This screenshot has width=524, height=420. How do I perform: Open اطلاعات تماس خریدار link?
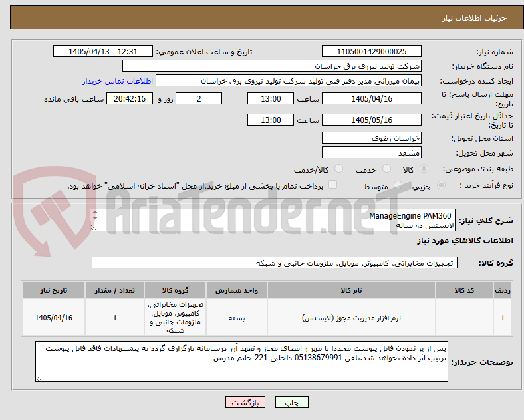[118, 81]
